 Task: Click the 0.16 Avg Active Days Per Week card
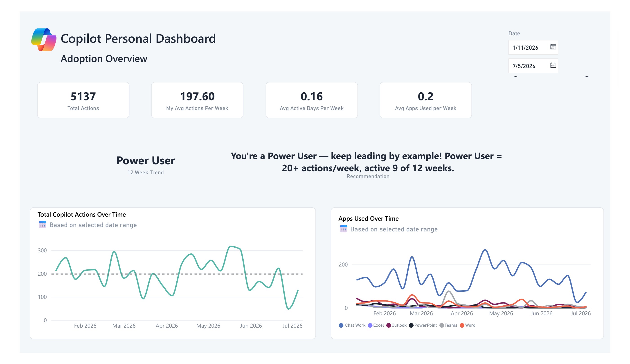[x=311, y=100]
